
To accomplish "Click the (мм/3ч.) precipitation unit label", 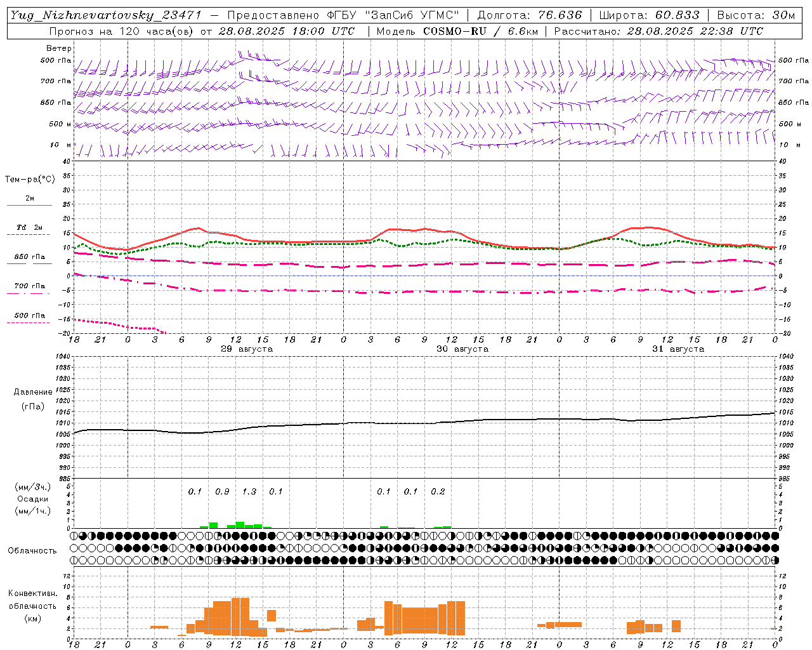I will [x=33, y=487].
